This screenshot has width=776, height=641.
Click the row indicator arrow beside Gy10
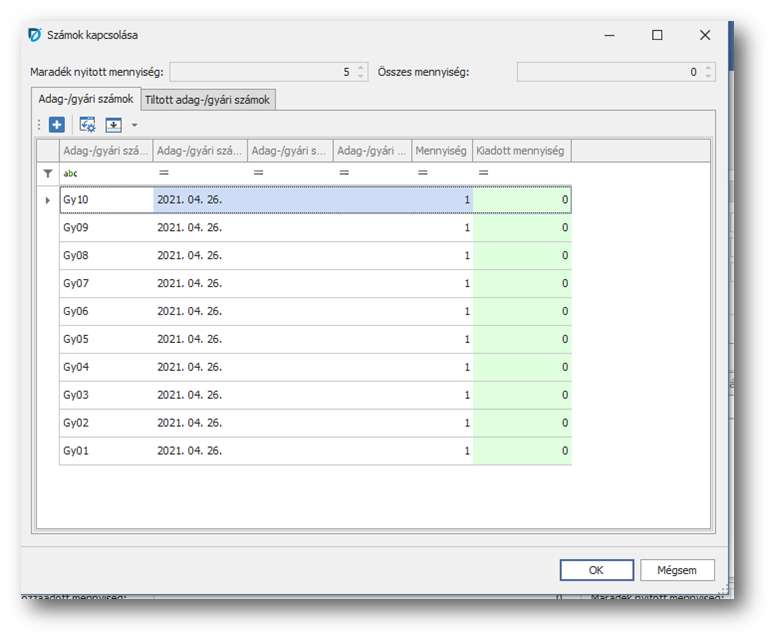pyautogui.click(x=47, y=200)
